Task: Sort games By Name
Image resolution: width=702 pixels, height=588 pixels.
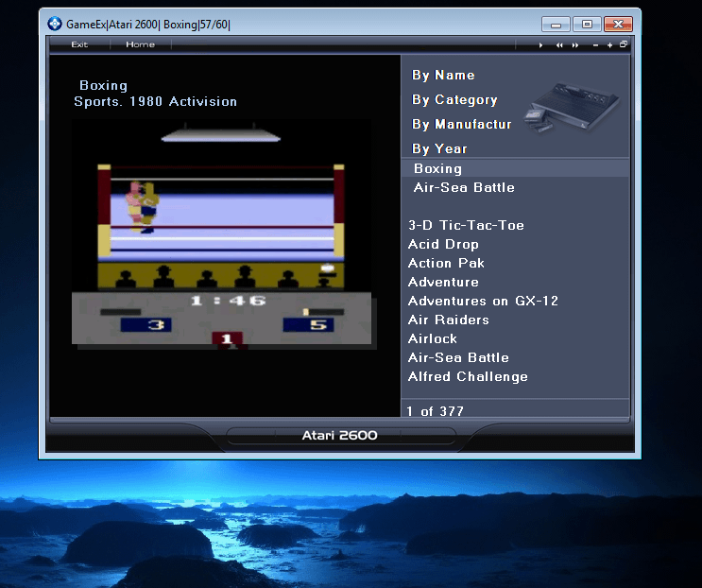Action: click(x=443, y=76)
